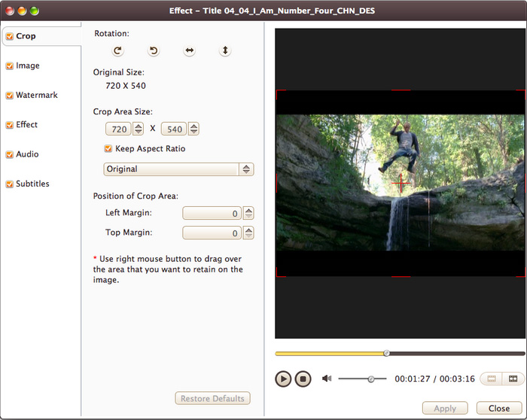The width and height of the screenshot is (527, 420).
Task: Rotate the video clockwise
Action: point(117,50)
